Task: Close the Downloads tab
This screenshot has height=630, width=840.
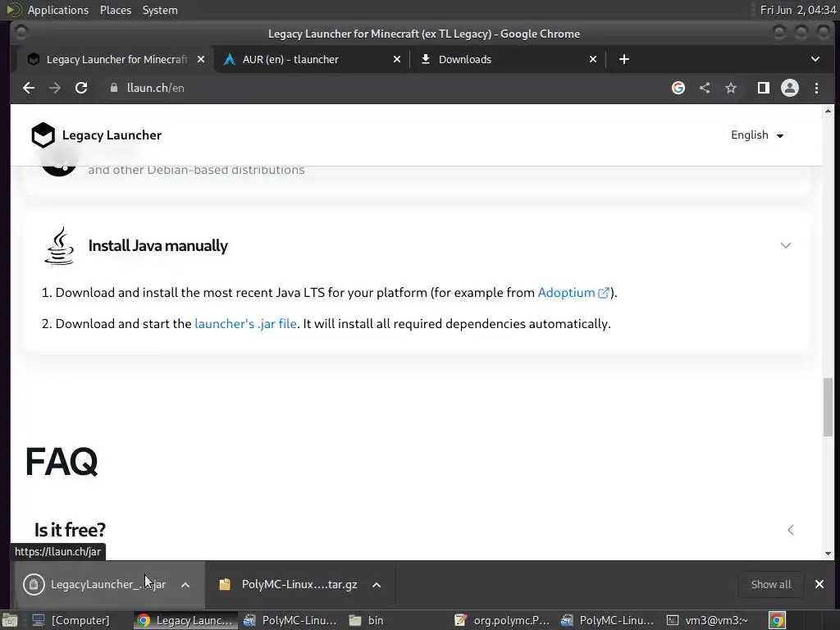Action: coord(593,59)
